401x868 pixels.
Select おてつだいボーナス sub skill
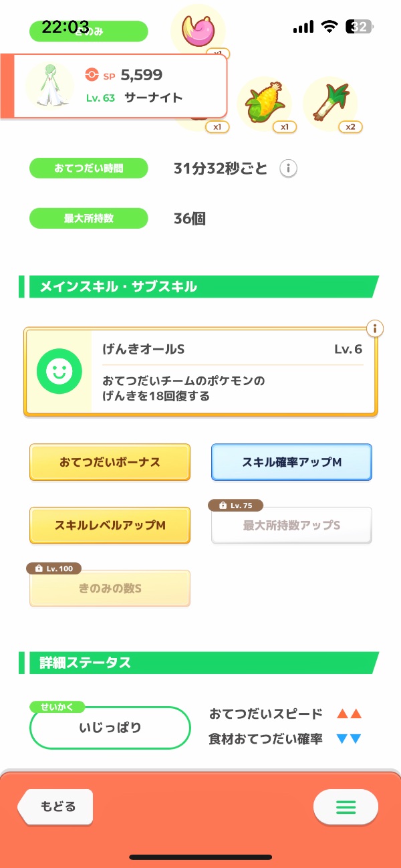[x=110, y=462]
